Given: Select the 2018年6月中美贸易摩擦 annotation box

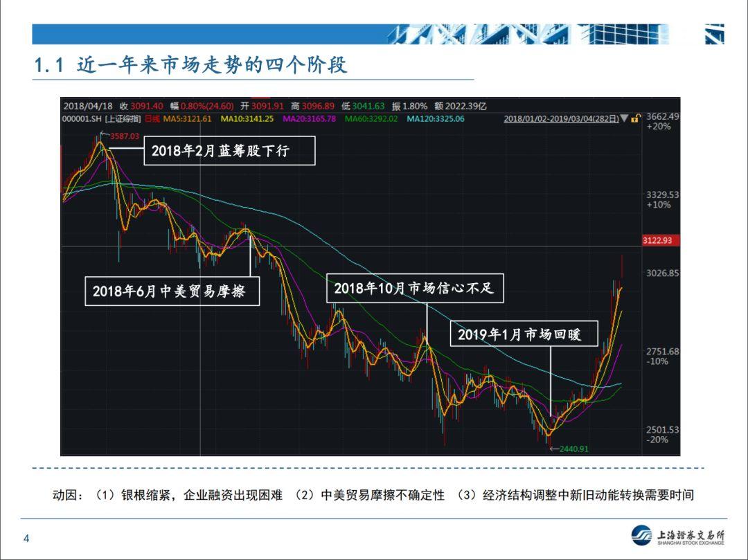Looking at the screenshot, I should 172,291.
